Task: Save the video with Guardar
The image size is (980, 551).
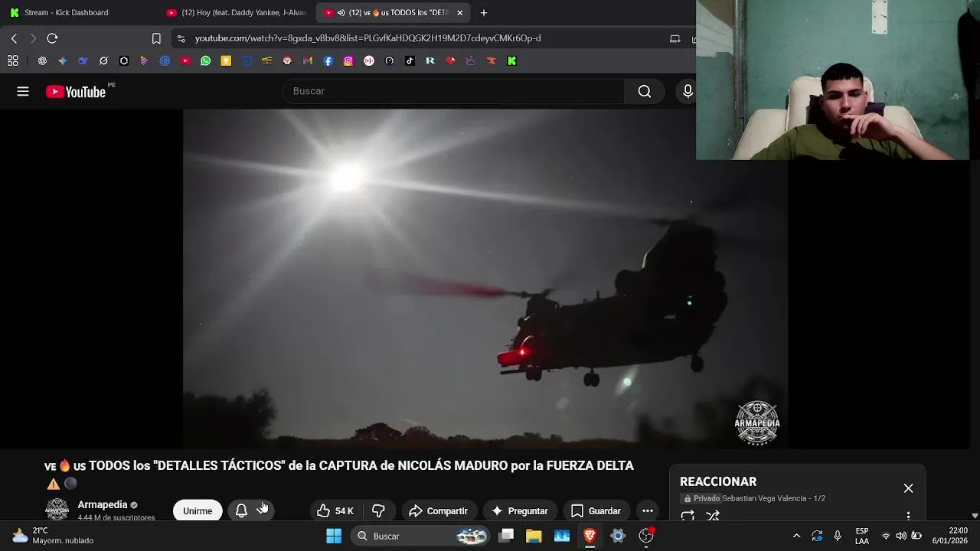Action: tap(596, 510)
